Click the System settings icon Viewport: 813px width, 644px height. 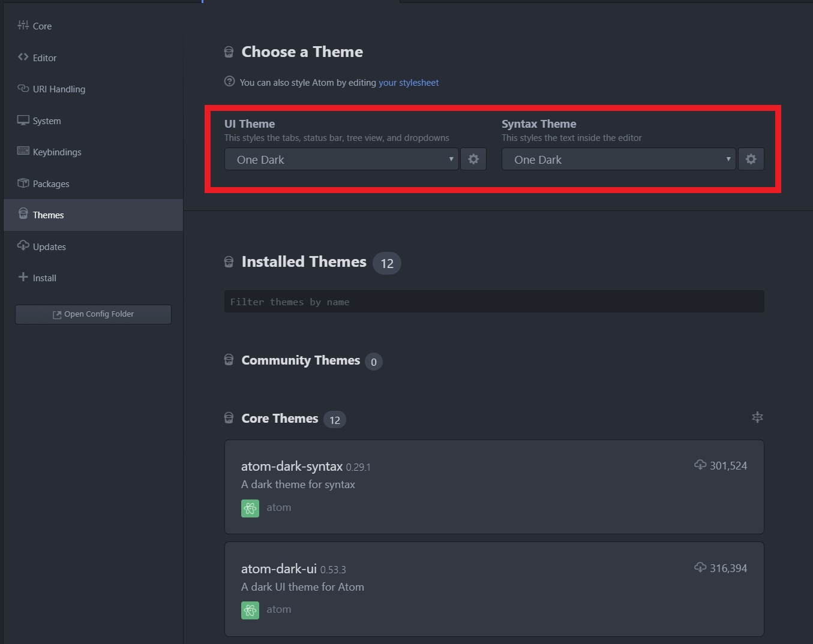pos(46,121)
